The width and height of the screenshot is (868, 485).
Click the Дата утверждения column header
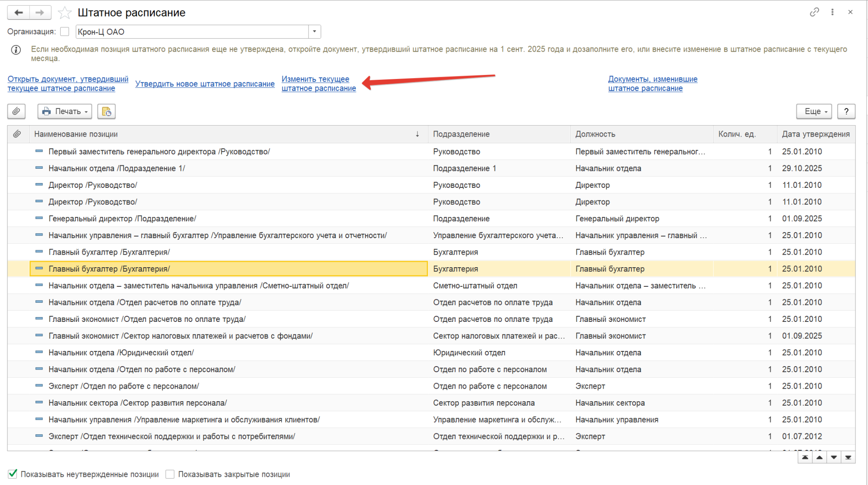pos(815,134)
